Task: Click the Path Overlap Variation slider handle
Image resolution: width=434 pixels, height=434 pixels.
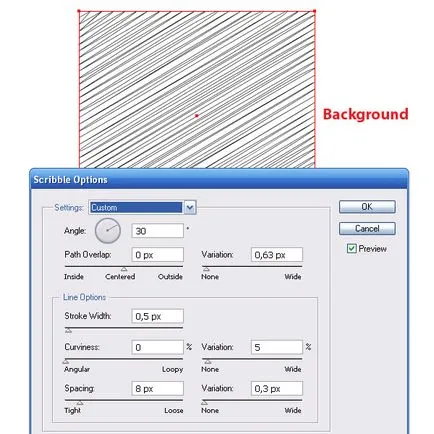Action: pos(206,269)
